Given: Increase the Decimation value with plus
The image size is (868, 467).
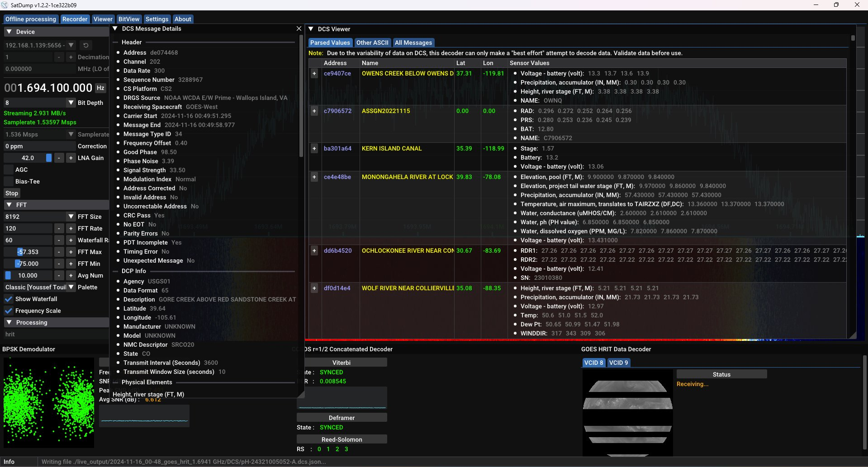Looking at the screenshot, I should 71,57.
